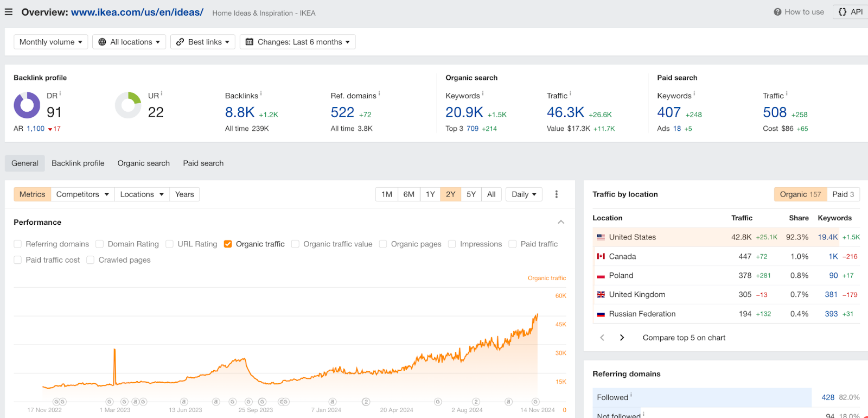868x418 pixels.
Task: Collapse the Performance section
Action: pyautogui.click(x=561, y=222)
